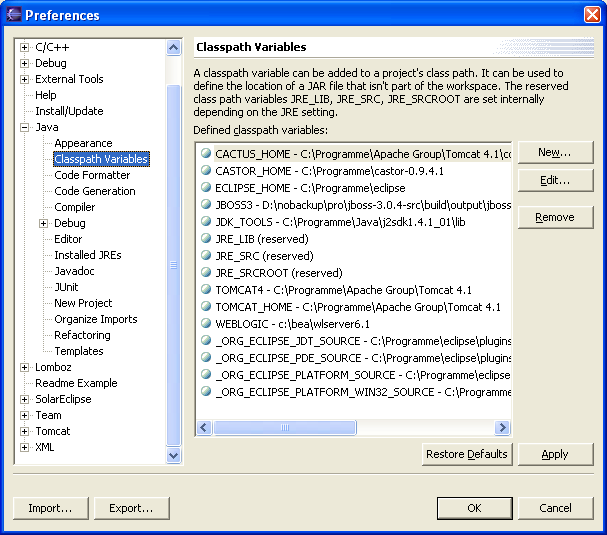Click New... to add a classpath variable
The image size is (607, 535).
(555, 152)
